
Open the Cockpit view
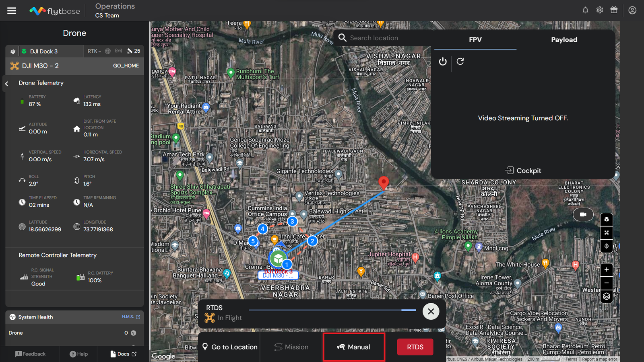pos(523,171)
